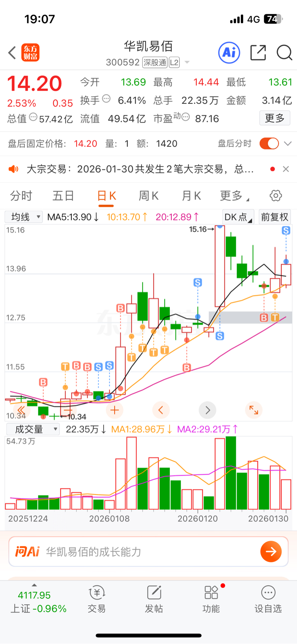This screenshot has height=644, width=297.
Task: Submit 问Ai query with orange arrow
Action: [x=271, y=551]
